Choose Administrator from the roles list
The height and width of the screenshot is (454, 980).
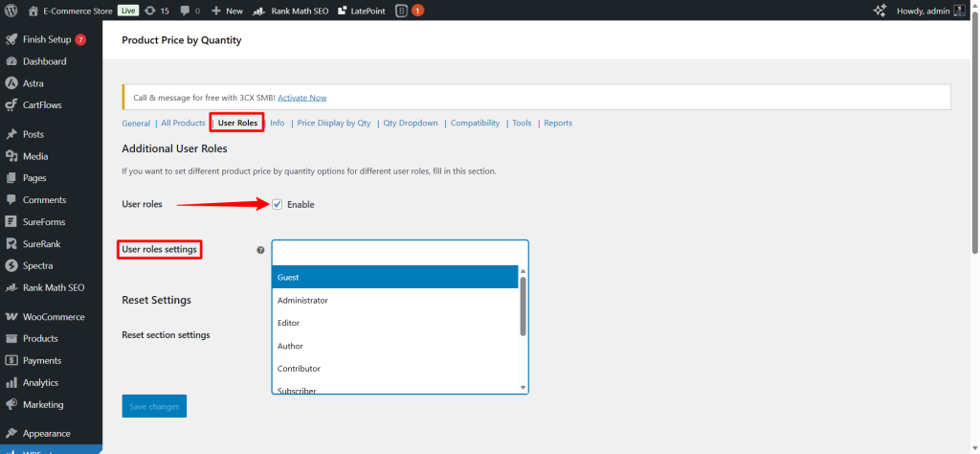[394, 300]
